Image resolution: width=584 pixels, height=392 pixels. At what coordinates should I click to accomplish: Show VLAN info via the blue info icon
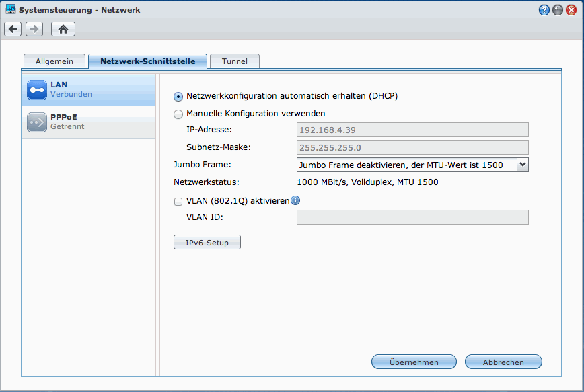(x=295, y=200)
